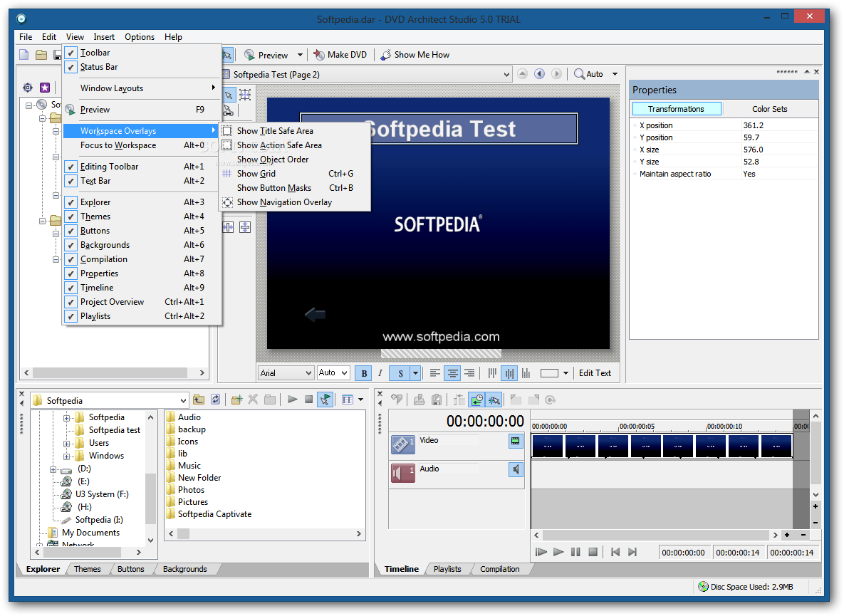
Task: Switch to the Themes tab
Action: tap(87, 569)
